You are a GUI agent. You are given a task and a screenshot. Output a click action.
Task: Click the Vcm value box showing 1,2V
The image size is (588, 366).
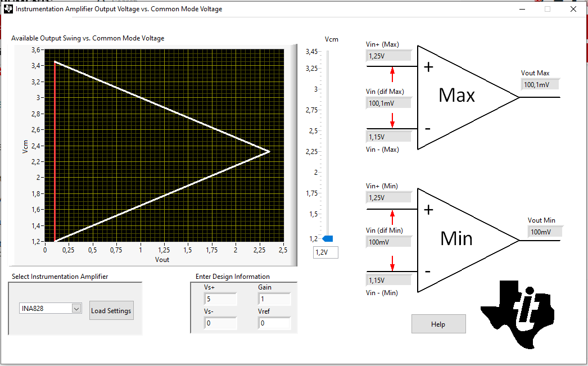pyautogui.click(x=325, y=252)
